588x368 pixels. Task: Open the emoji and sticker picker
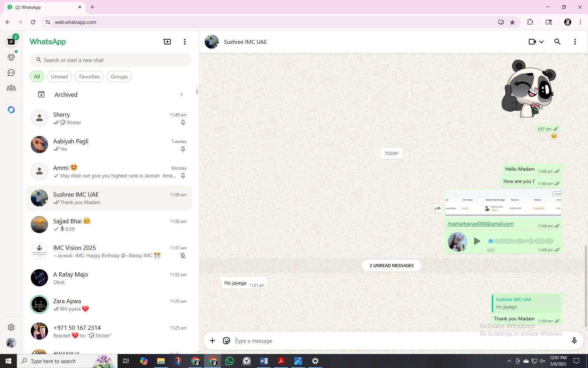tap(226, 341)
